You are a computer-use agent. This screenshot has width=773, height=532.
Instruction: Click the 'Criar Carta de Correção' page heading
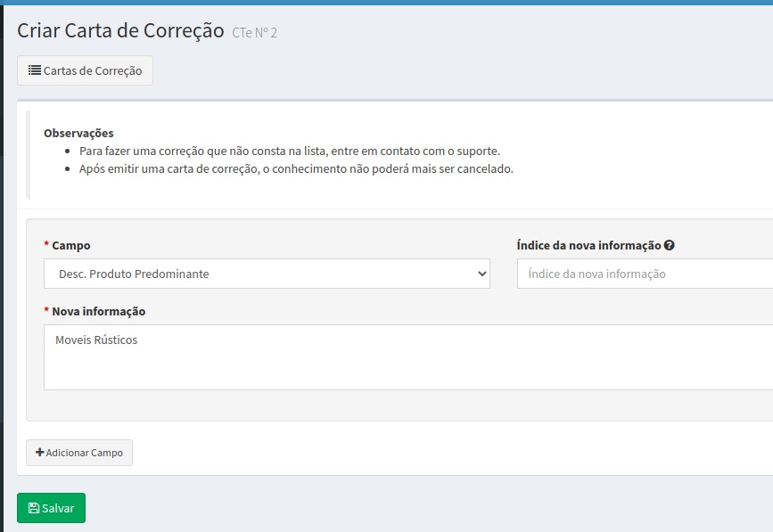click(120, 30)
